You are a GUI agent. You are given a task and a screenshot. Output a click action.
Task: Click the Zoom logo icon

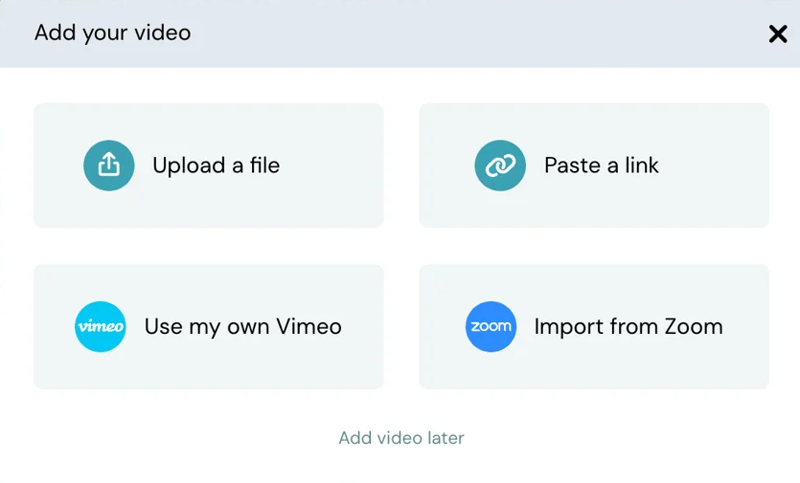[x=491, y=326]
